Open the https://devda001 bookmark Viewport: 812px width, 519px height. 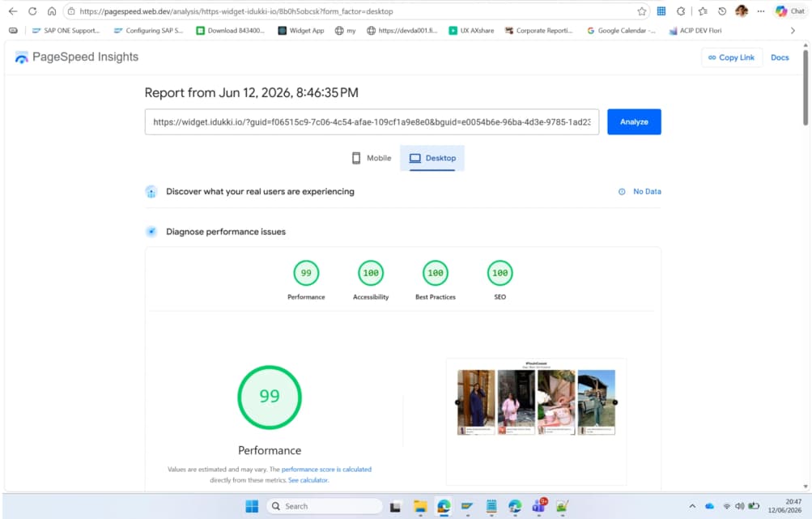point(402,31)
